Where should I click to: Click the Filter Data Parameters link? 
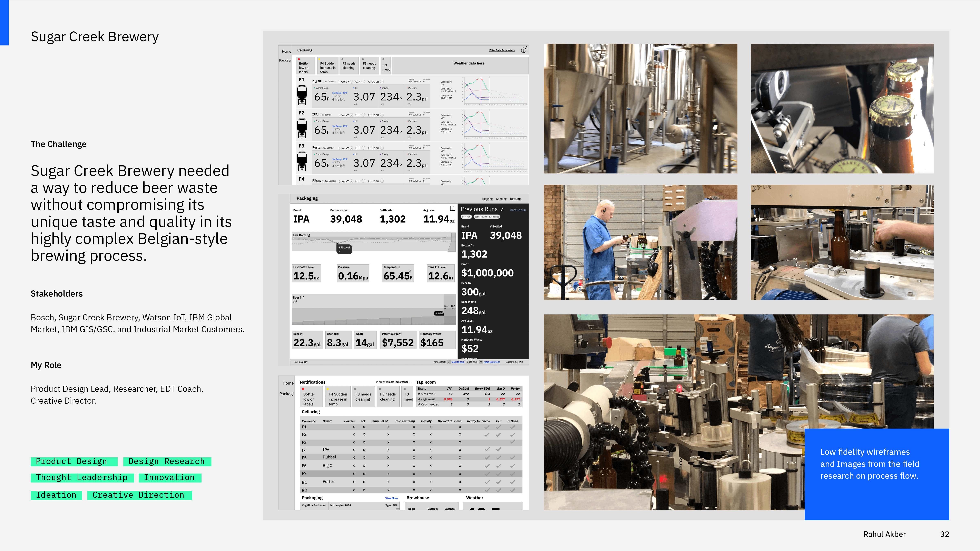pos(501,50)
